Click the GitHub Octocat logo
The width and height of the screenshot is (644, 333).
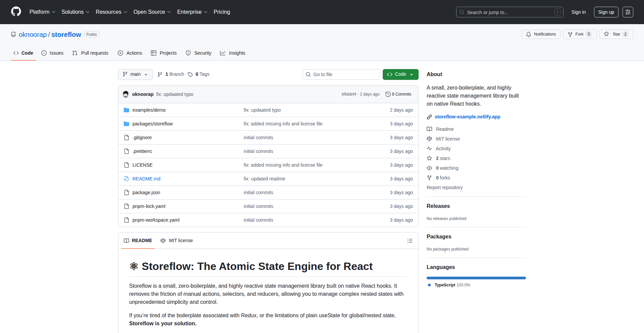coord(16,12)
